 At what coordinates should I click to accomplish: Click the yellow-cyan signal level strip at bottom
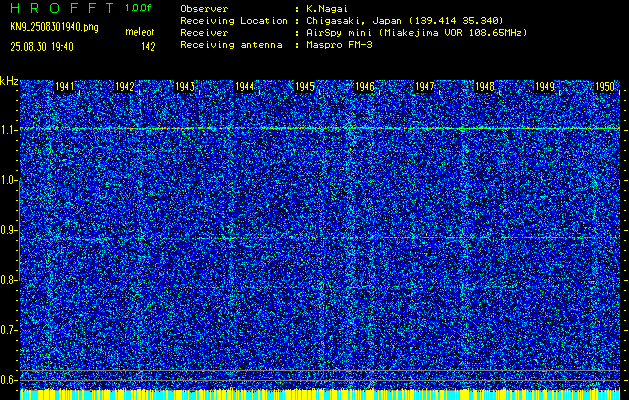coord(320,394)
